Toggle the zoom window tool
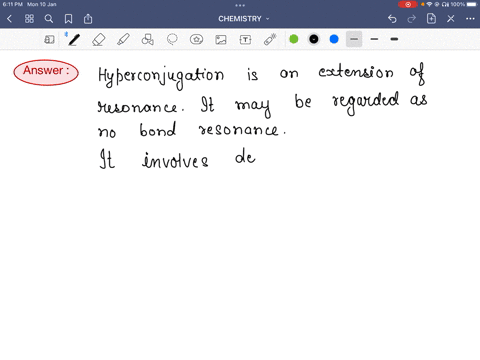 coord(49,40)
